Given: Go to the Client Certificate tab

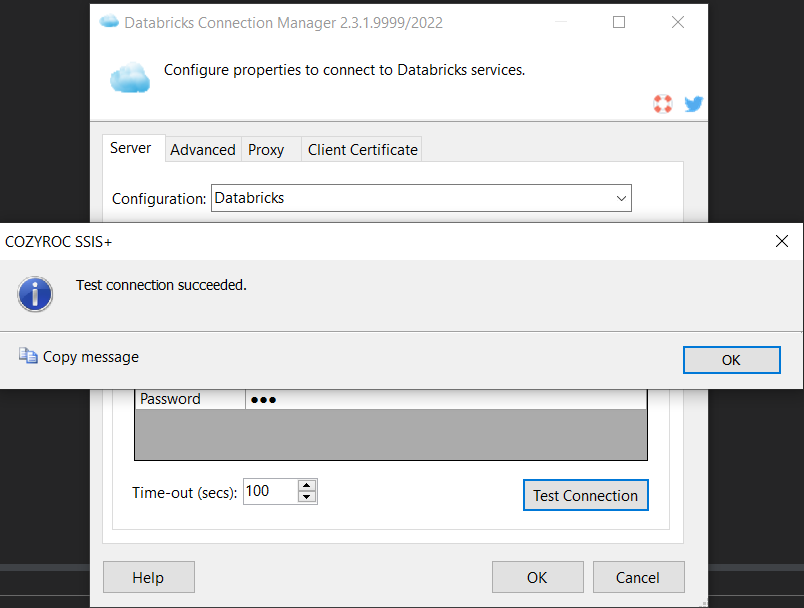Looking at the screenshot, I should pyautogui.click(x=362, y=149).
